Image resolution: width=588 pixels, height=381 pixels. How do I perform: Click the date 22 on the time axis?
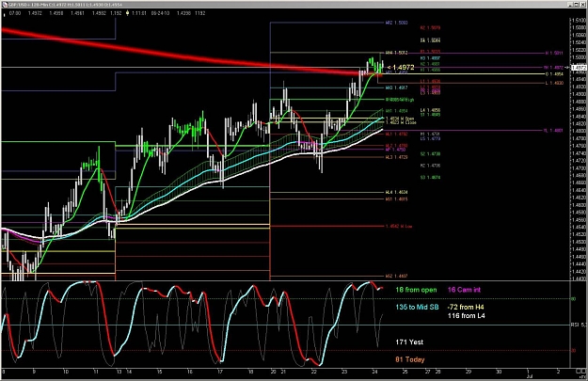click(314, 372)
